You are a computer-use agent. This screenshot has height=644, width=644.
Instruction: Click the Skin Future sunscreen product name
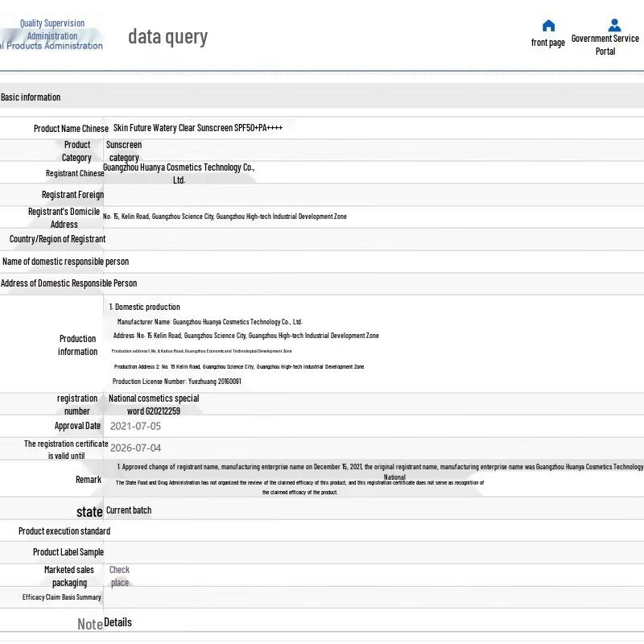coord(198,128)
